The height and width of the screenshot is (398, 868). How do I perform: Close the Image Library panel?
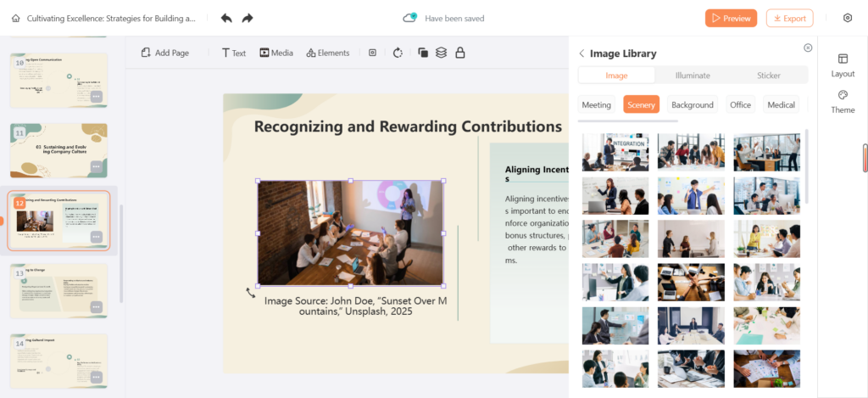(x=808, y=48)
